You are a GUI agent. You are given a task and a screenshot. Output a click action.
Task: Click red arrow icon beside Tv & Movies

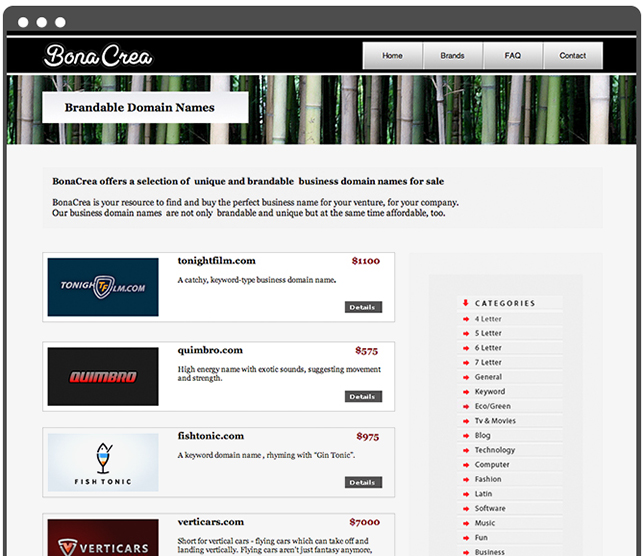(466, 421)
